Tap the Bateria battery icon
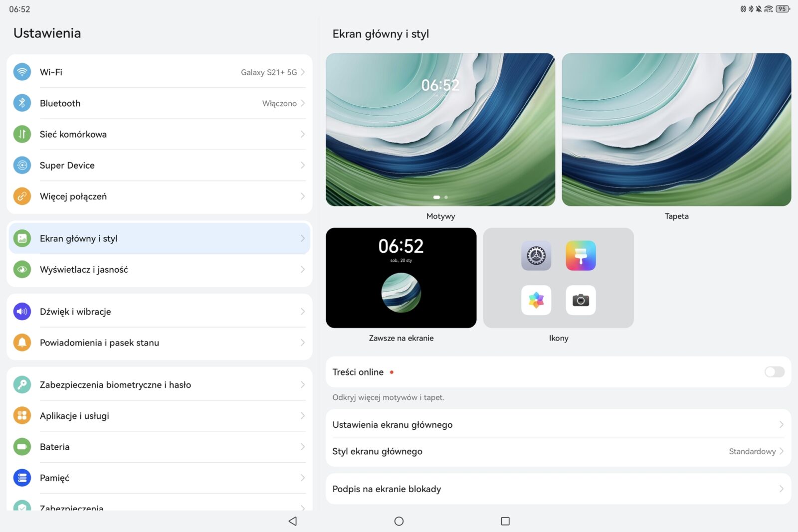The height and width of the screenshot is (532, 798). pyautogui.click(x=22, y=447)
